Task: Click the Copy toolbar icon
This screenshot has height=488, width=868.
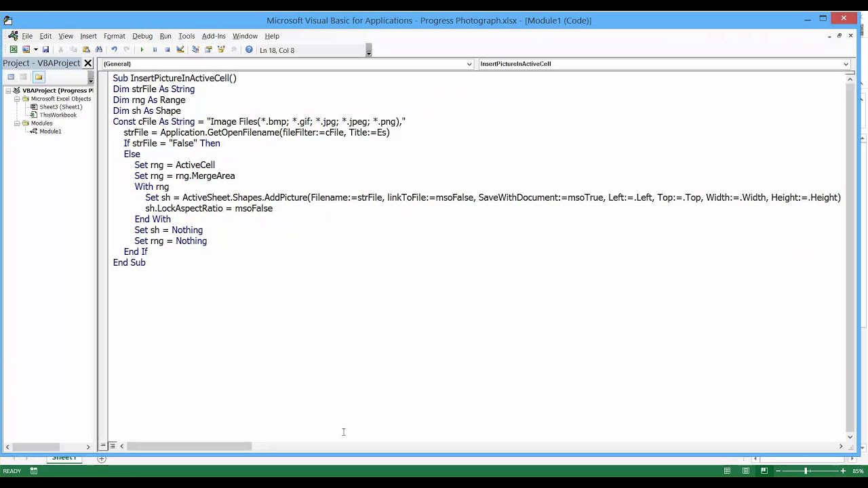Action: (x=73, y=49)
